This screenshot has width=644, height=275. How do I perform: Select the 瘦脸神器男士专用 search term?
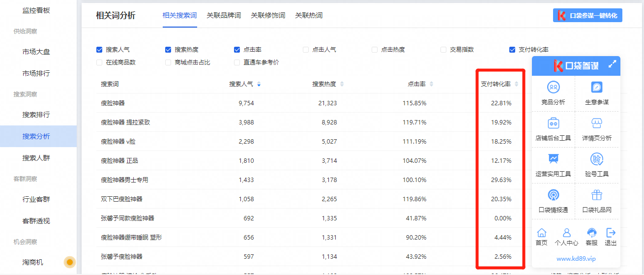(x=124, y=180)
